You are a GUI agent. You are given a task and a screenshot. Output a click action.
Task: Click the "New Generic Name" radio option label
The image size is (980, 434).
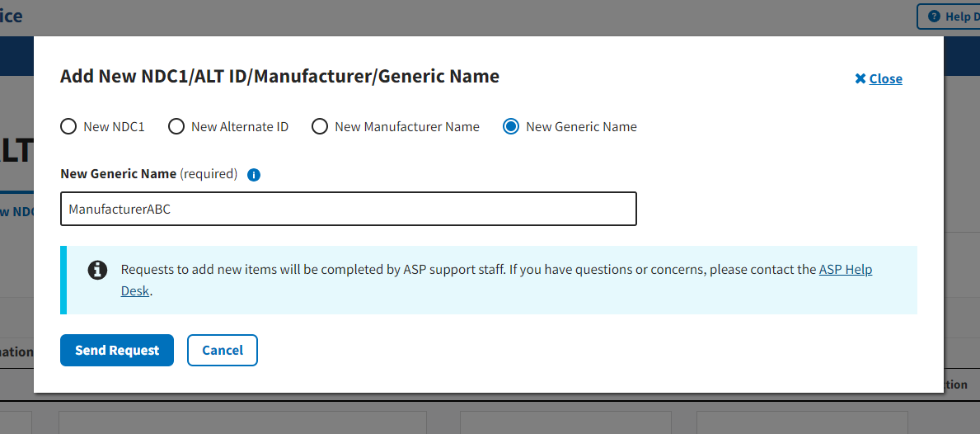(x=581, y=127)
